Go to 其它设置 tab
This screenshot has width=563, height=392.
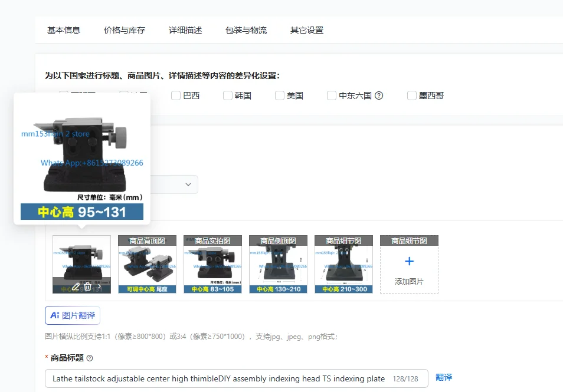pos(307,30)
